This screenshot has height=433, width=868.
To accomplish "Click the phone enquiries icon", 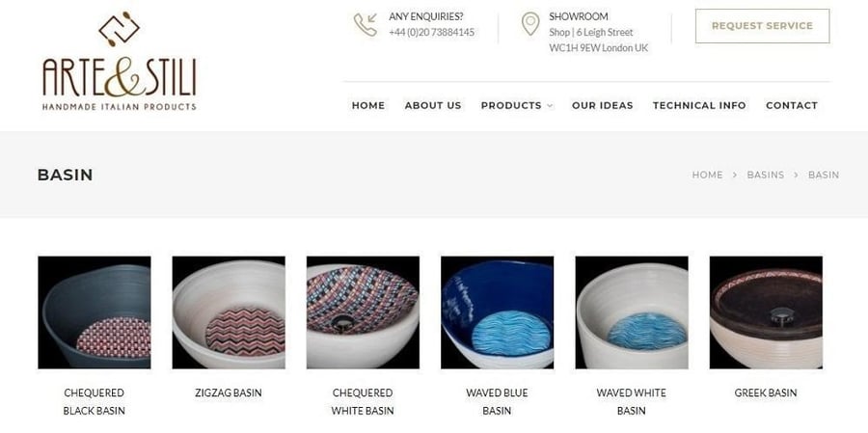I will 366,25.
